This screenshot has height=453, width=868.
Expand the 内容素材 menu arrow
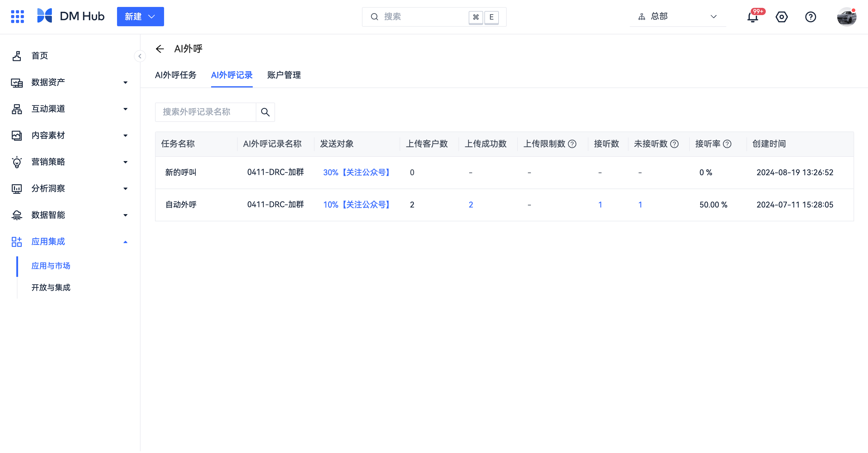tap(125, 135)
